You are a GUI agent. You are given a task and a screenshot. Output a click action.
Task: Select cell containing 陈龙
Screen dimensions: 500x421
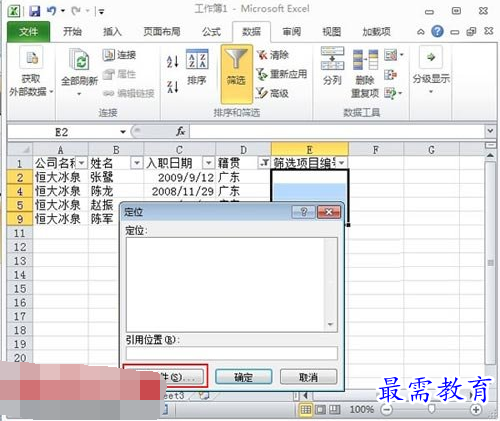[x=116, y=191]
